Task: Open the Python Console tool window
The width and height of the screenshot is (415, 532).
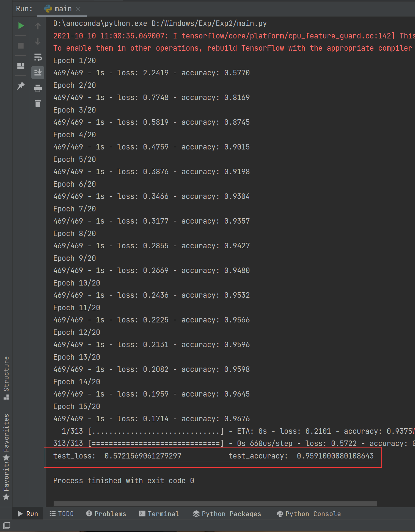Action: point(309,514)
